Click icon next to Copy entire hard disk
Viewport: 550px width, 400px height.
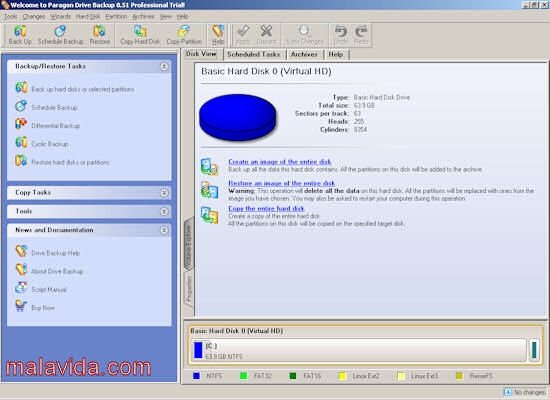pos(209,215)
